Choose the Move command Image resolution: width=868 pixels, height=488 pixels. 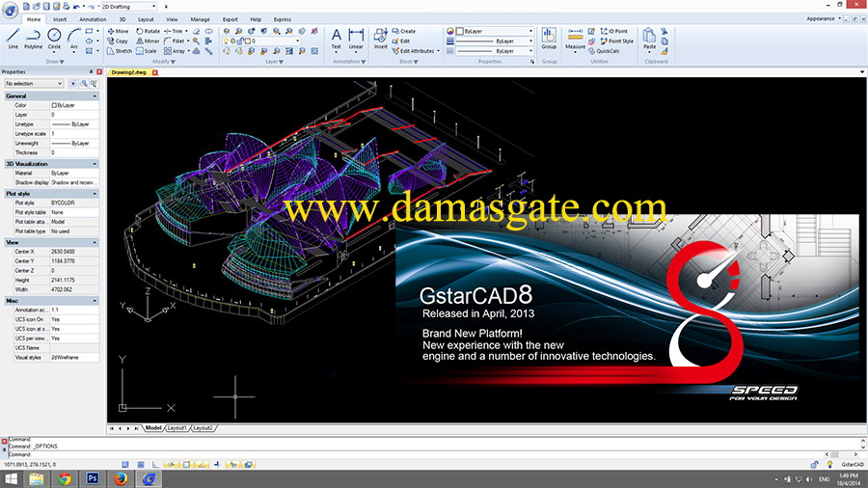click(118, 32)
